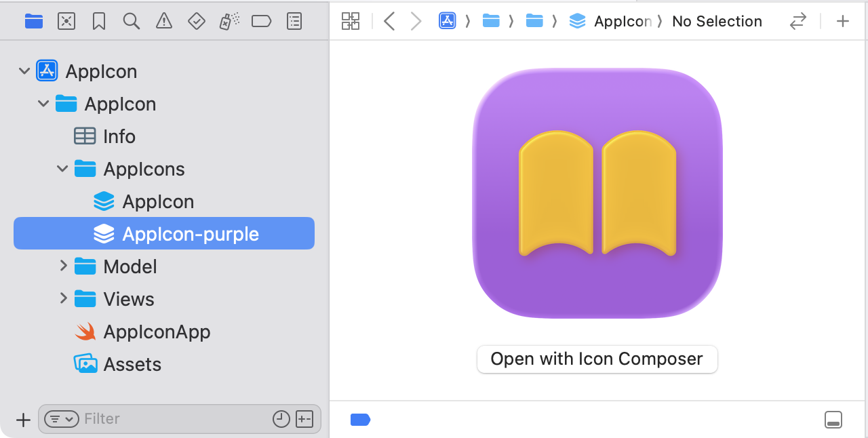868x438 pixels.
Task: Click Open with Icon Composer
Action: pos(597,359)
